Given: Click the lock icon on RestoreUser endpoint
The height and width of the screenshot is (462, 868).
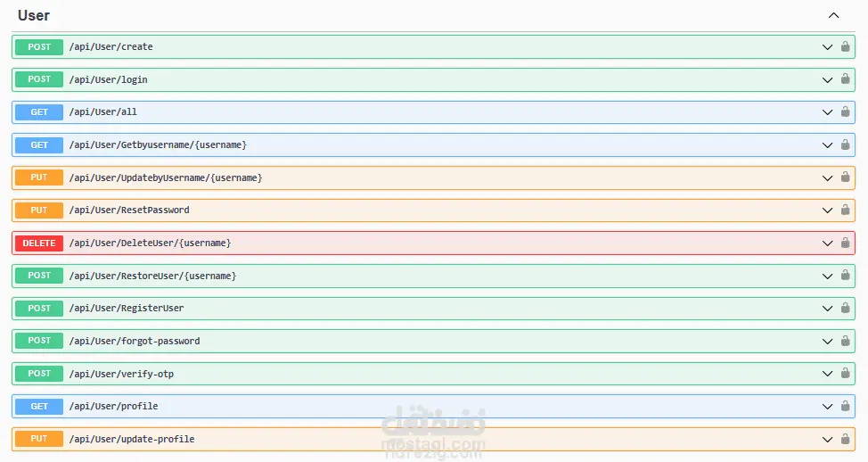Looking at the screenshot, I should coord(846,275).
